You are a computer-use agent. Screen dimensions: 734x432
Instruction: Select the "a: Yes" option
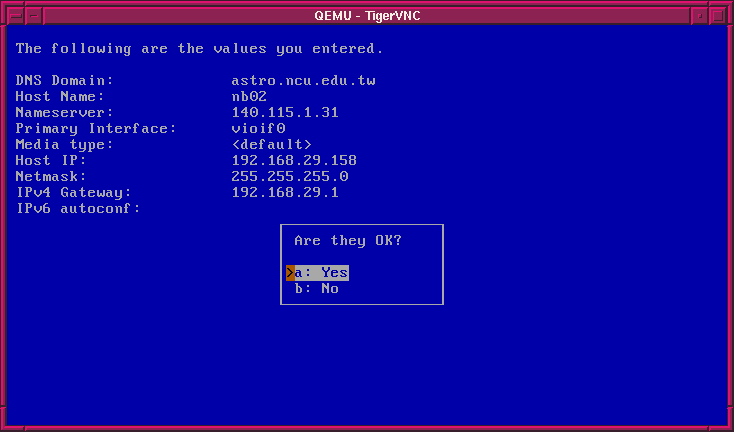click(x=321, y=272)
